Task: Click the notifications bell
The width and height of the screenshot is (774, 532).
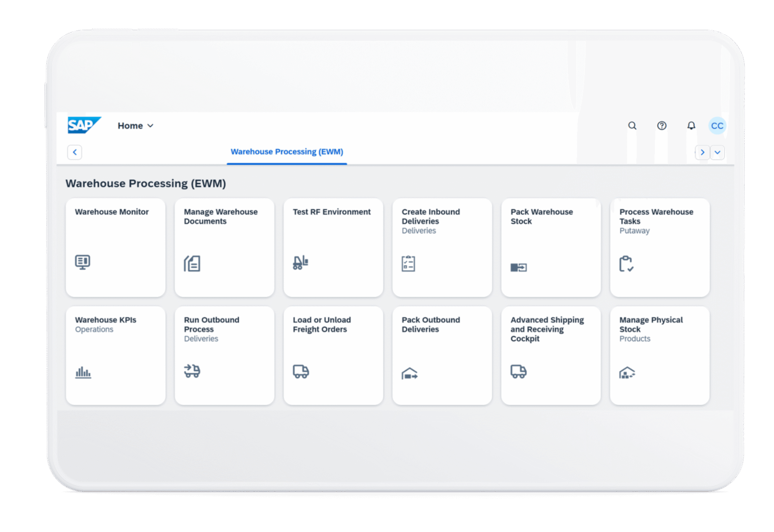Action: 691,125
